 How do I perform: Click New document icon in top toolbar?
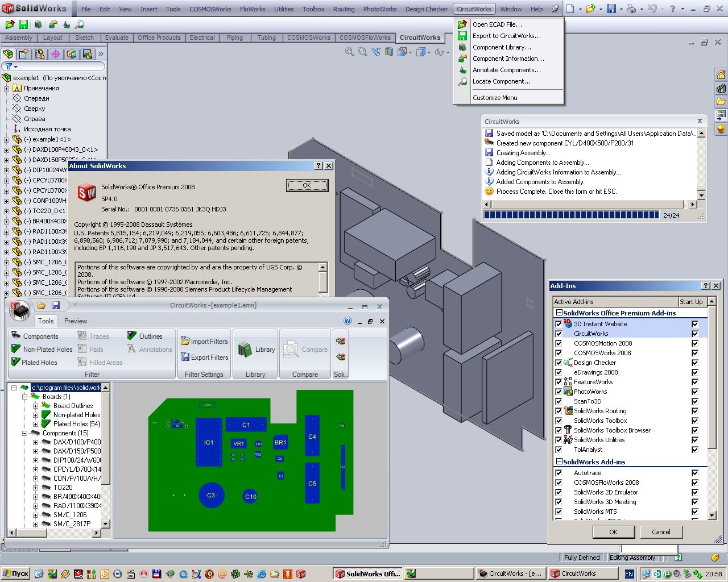(570, 9)
